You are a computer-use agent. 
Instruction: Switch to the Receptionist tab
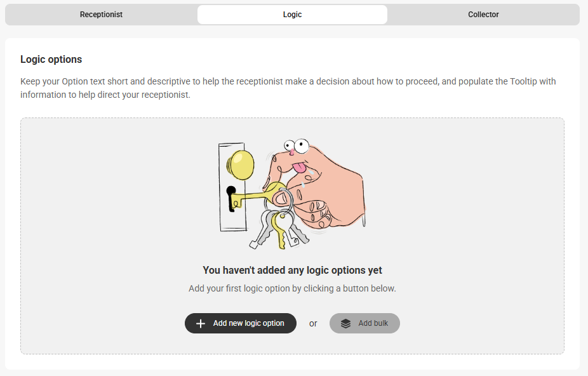[101, 15]
